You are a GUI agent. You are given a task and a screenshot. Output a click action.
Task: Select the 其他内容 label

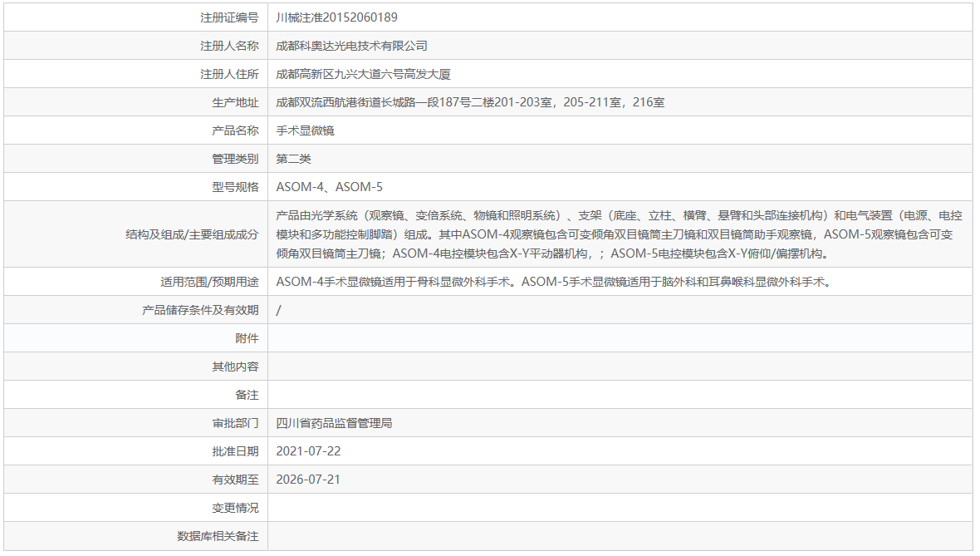pos(235,366)
